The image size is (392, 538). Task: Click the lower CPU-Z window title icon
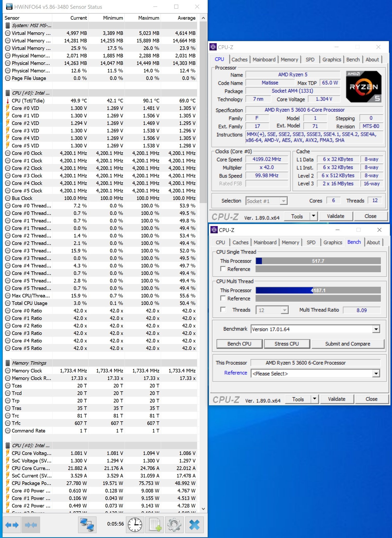[x=214, y=230]
